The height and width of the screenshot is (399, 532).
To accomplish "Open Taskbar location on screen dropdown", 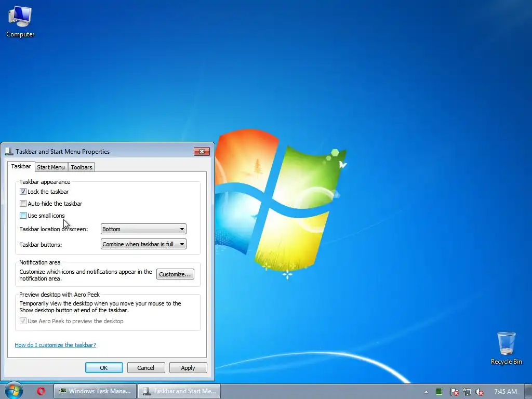I will pos(143,229).
